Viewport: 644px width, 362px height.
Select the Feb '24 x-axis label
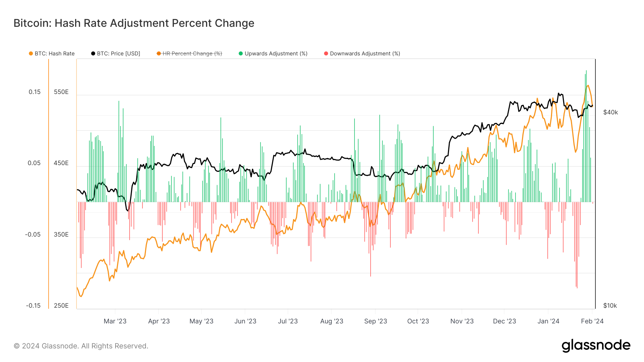592,321
